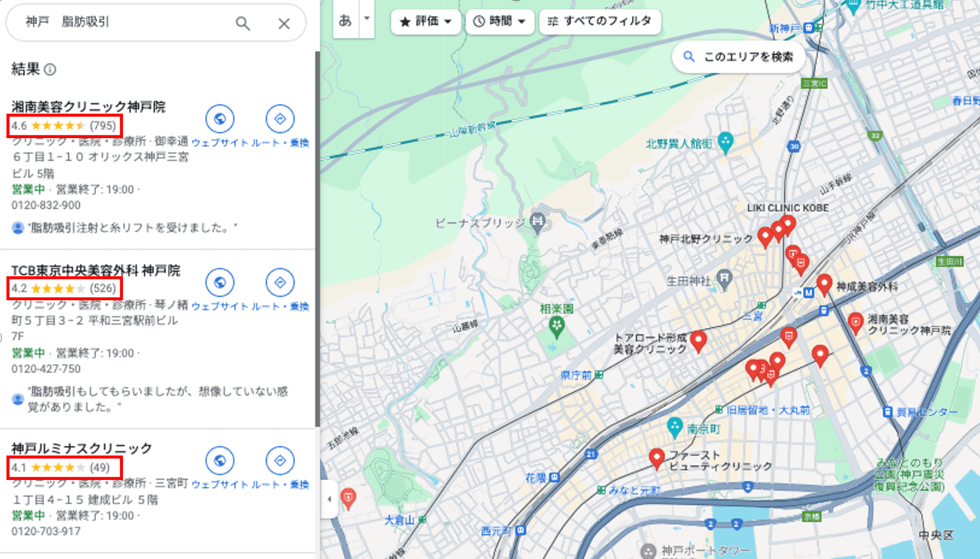This screenshot has height=559, width=980.
Task: Click the 4.2 star rating with 526 reviews
Action: [x=64, y=288]
